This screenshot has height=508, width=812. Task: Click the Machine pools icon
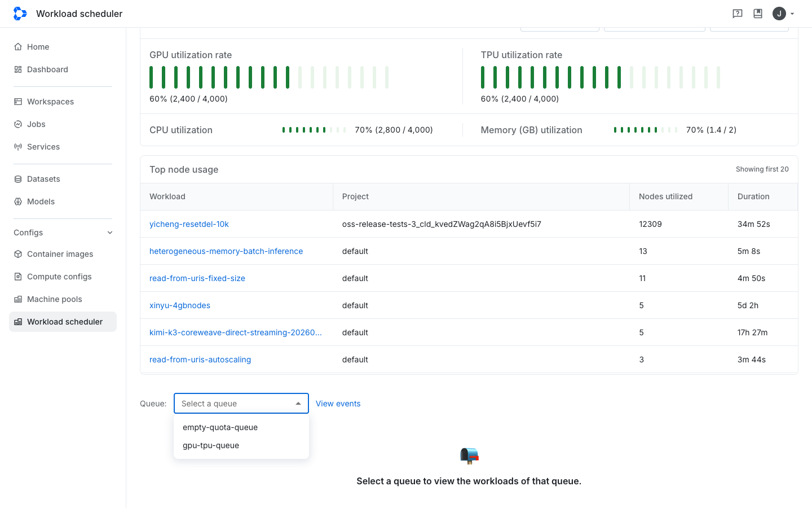point(18,299)
